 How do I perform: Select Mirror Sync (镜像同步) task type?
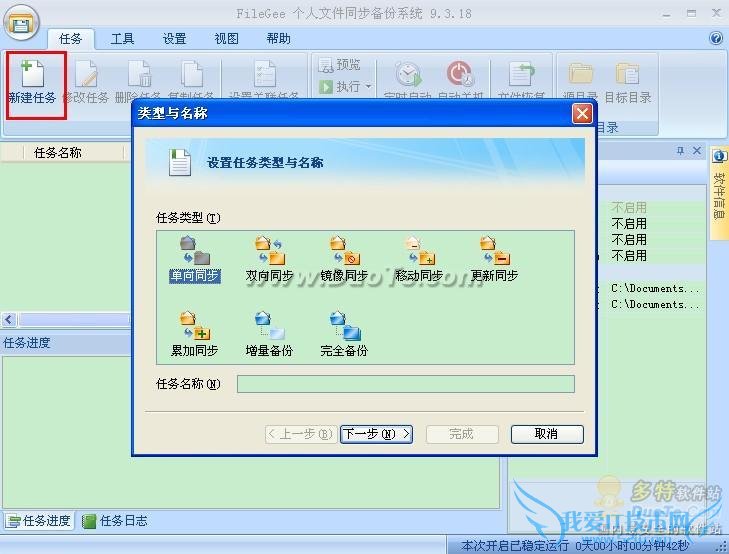coord(344,259)
